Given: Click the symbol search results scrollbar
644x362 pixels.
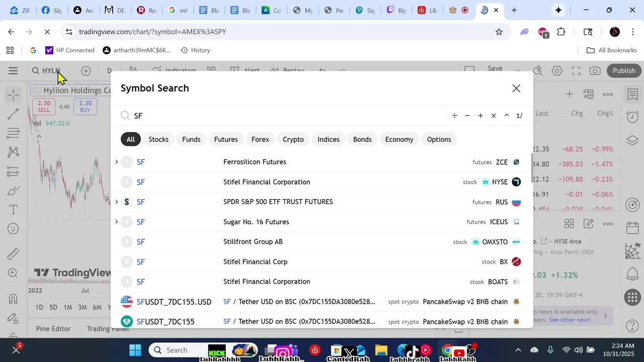Looking at the screenshot, I should coord(531,168).
